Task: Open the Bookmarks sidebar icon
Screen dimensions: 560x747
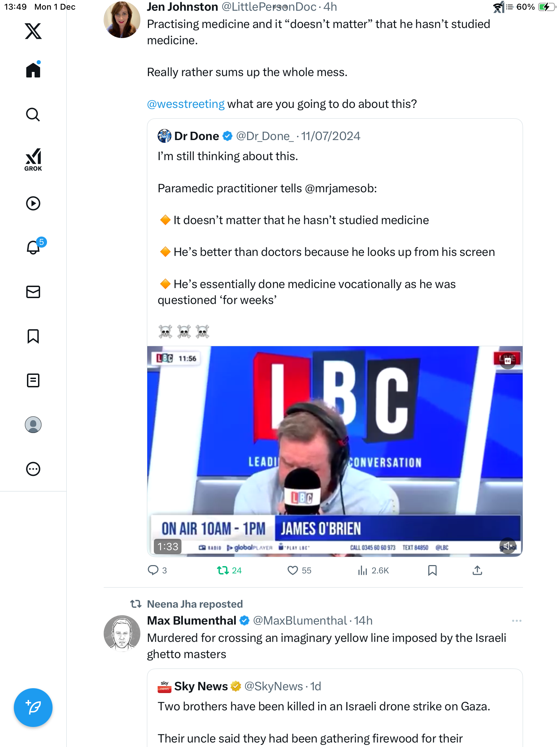Action: coord(33,336)
